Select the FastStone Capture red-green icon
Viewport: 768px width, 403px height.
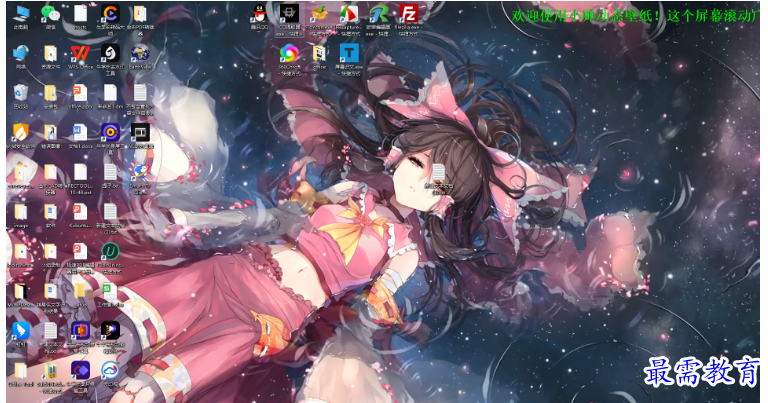349,14
